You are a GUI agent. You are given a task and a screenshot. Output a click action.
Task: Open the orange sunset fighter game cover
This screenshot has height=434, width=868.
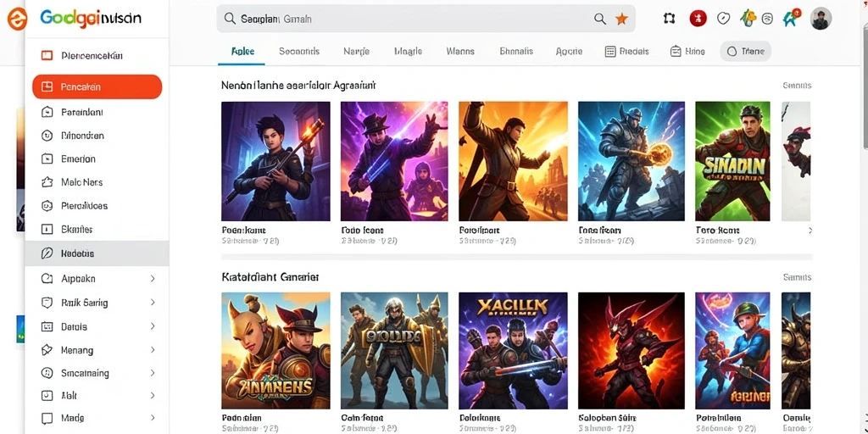513,161
